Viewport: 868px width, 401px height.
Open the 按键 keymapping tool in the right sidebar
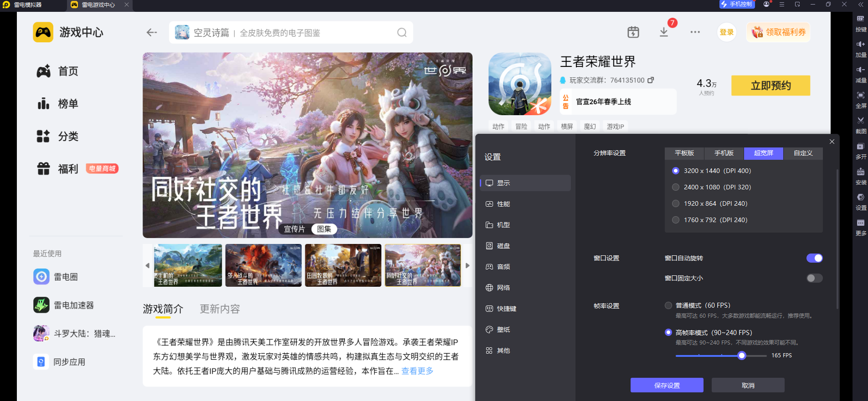[x=861, y=24]
